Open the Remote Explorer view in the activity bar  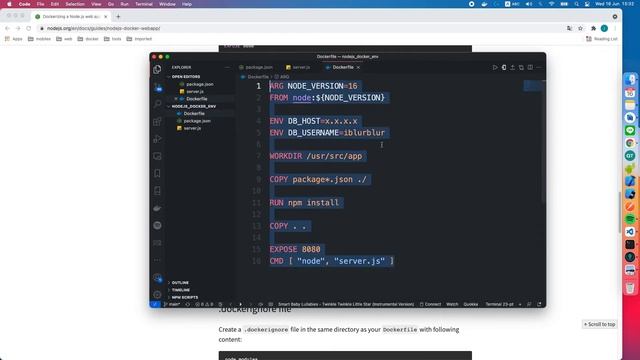point(157,156)
